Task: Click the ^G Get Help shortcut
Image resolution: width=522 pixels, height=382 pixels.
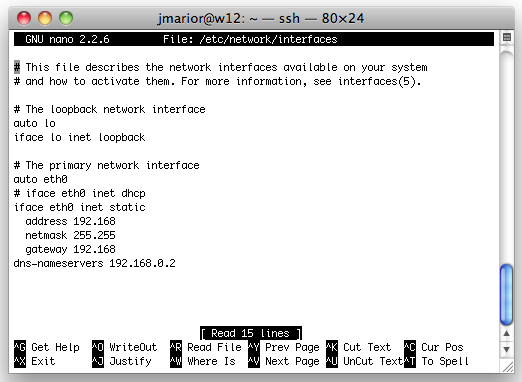Action: pyautogui.click(x=46, y=347)
